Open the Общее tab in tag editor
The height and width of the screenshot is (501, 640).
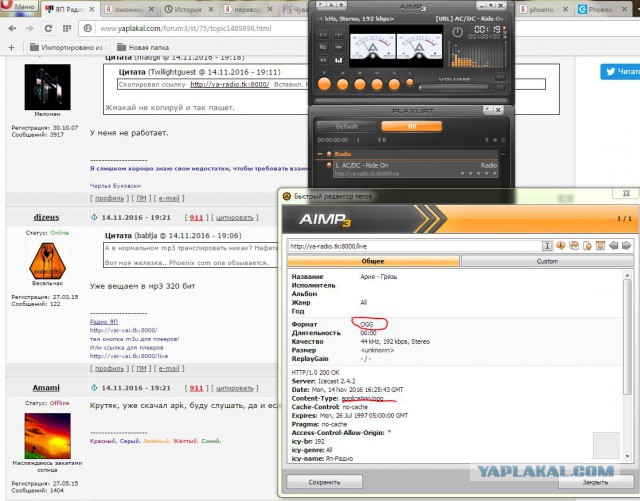click(x=373, y=261)
